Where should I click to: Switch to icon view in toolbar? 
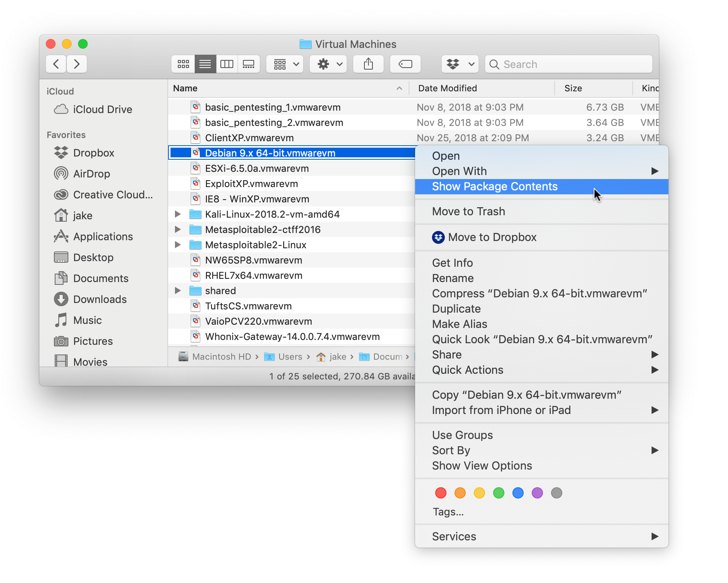click(183, 64)
